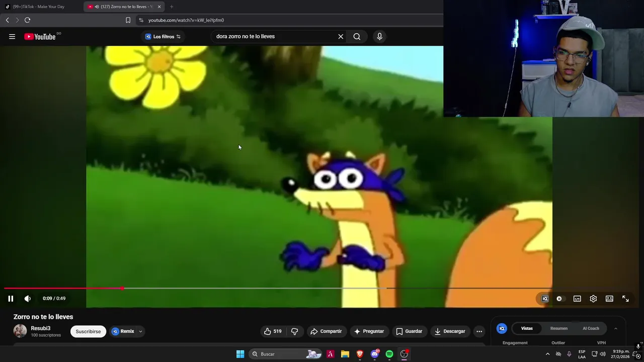Click the youtube.com address bar URL

point(186,20)
